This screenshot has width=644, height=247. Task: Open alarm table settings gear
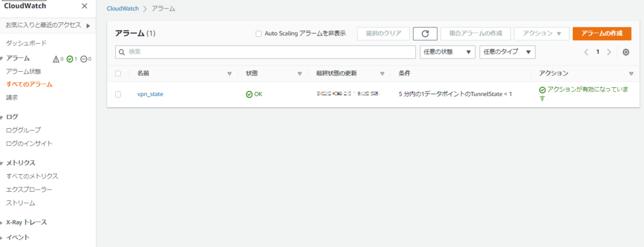coord(626,52)
